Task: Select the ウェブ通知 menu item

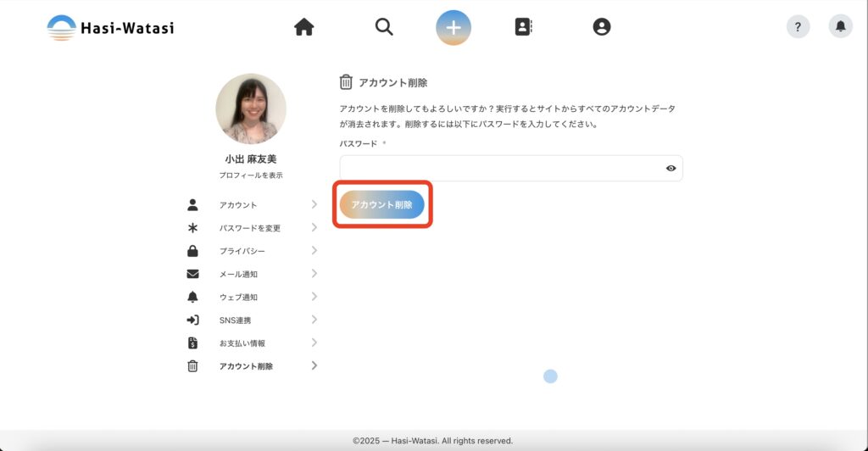Action: point(238,298)
